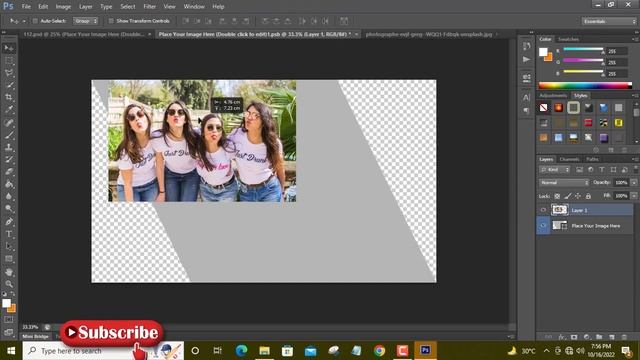Click the foreground color swatch in toolbox
640x360 pixels.
point(6,303)
